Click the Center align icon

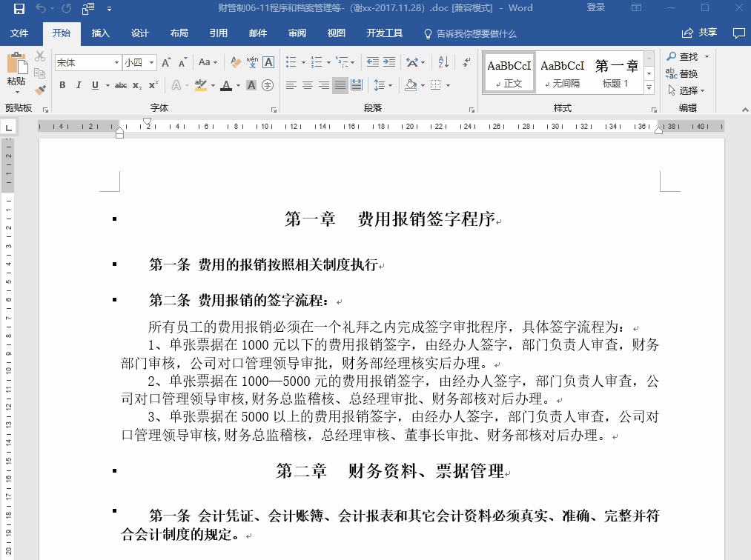[308, 85]
